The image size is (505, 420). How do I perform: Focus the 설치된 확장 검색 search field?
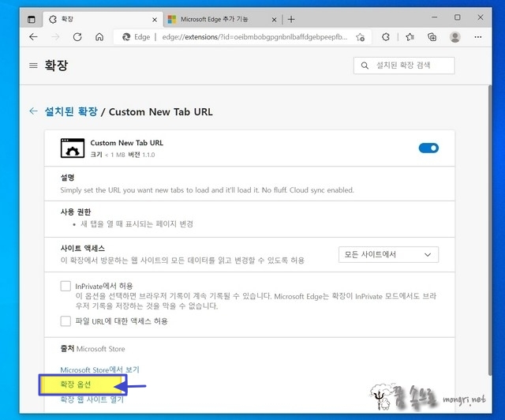coord(404,66)
